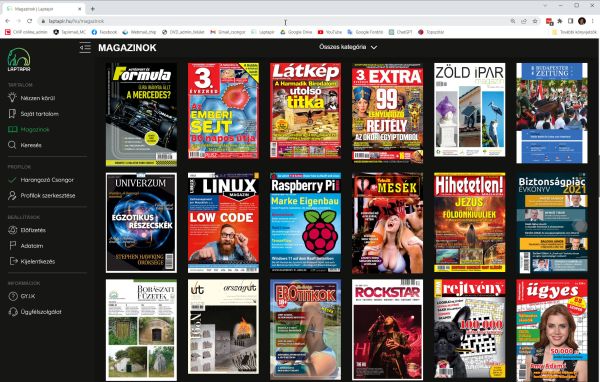Open the Országút magazine cover
Viewport: 600px width, 382px height.
click(223, 326)
